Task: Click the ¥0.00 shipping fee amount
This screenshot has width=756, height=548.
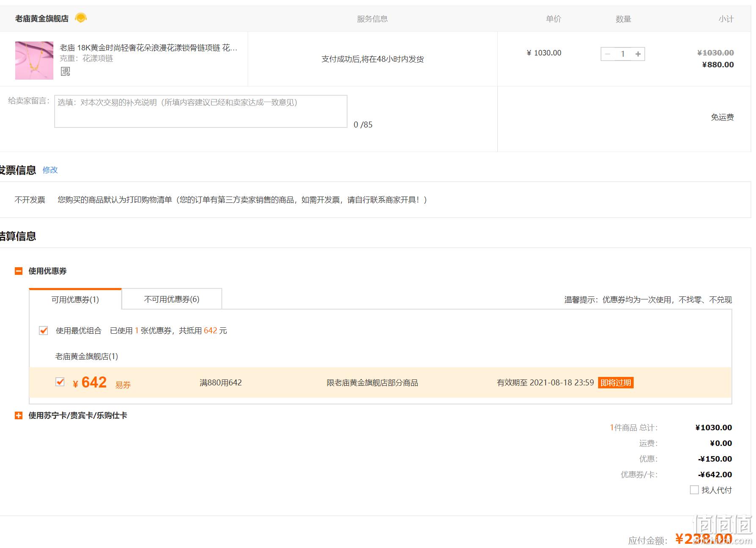Action: coord(721,443)
